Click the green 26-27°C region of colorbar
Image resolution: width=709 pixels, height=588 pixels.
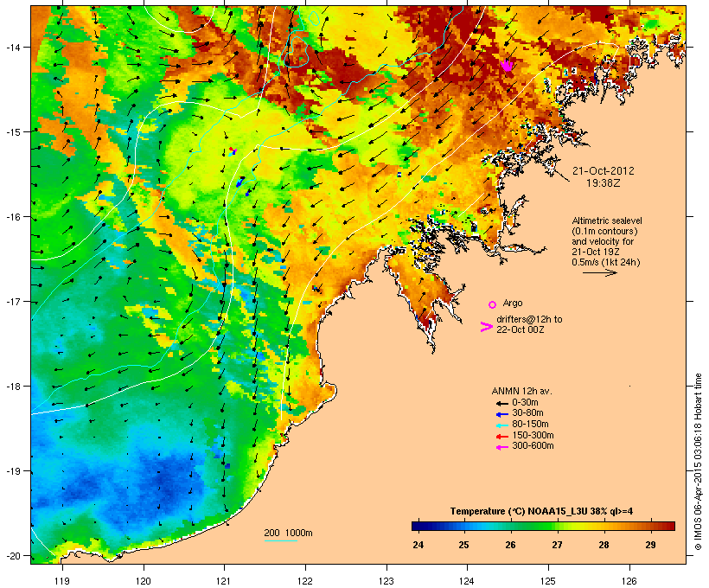[x=533, y=526]
